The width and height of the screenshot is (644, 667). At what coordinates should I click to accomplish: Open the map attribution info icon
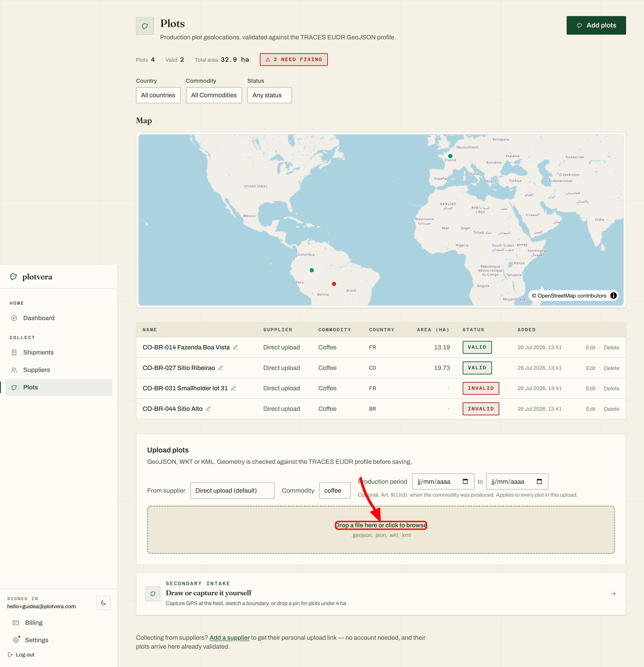613,296
